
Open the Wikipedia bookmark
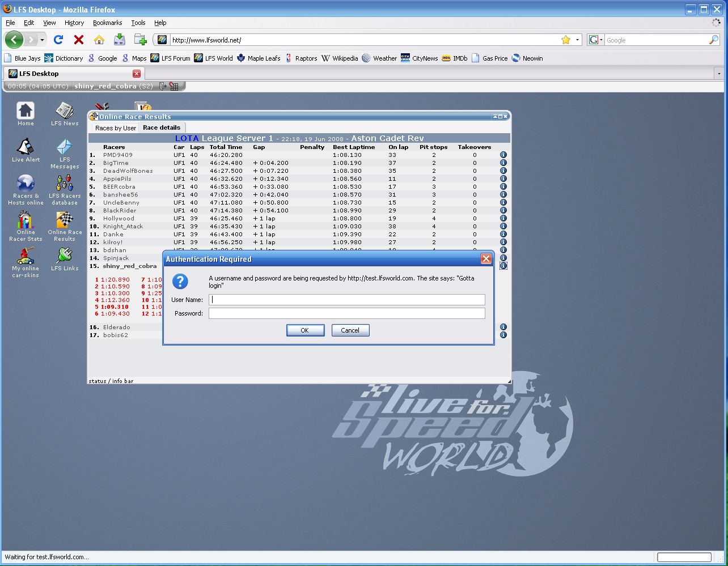(x=340, y=58)
